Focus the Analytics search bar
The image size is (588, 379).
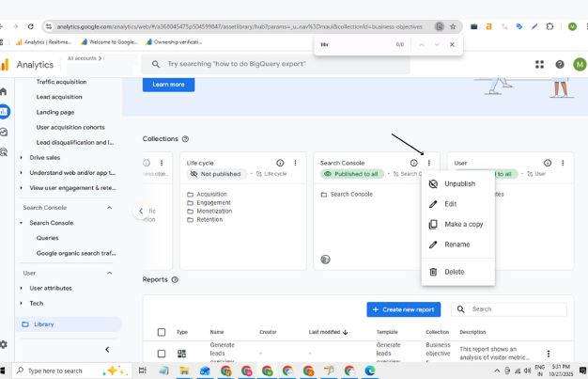coord(275,64)
